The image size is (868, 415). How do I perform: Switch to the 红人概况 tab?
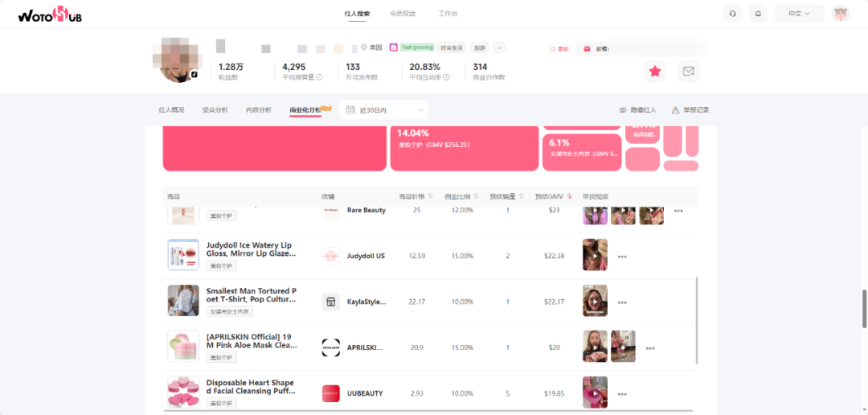point(171,109)
